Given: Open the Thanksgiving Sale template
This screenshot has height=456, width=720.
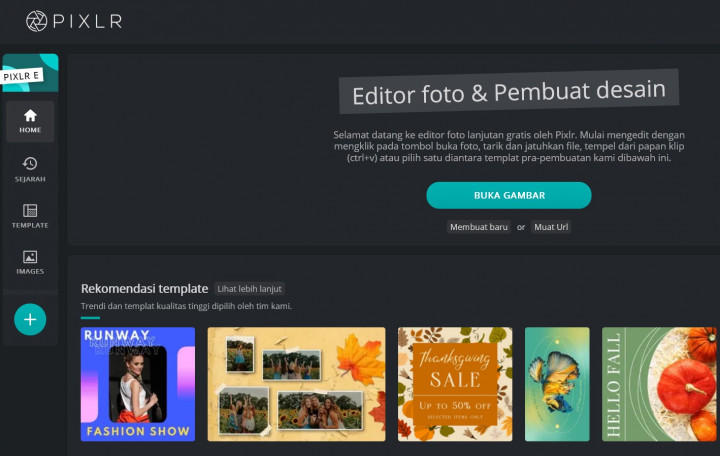Looking at the screenshot, I should (455, 384).
